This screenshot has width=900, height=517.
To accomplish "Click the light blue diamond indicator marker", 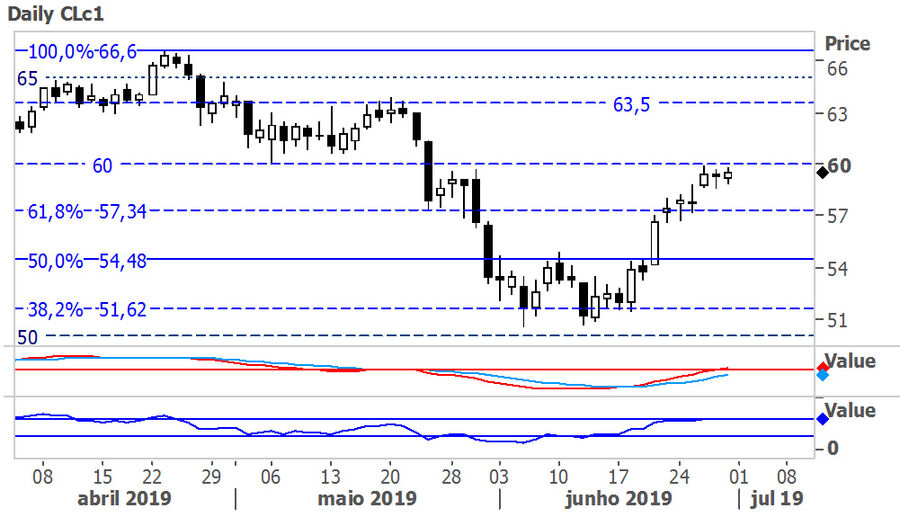I will pyautogui.click(x=823, y=375).
